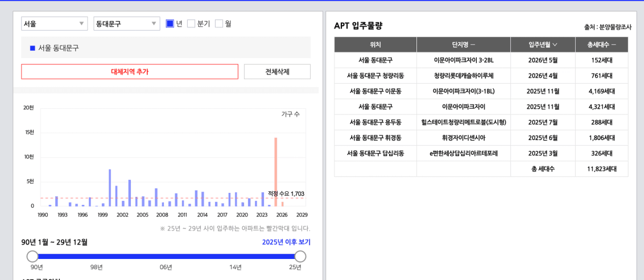
Task: Click the 2026년 4월 date cell
Action: (543, 76)
